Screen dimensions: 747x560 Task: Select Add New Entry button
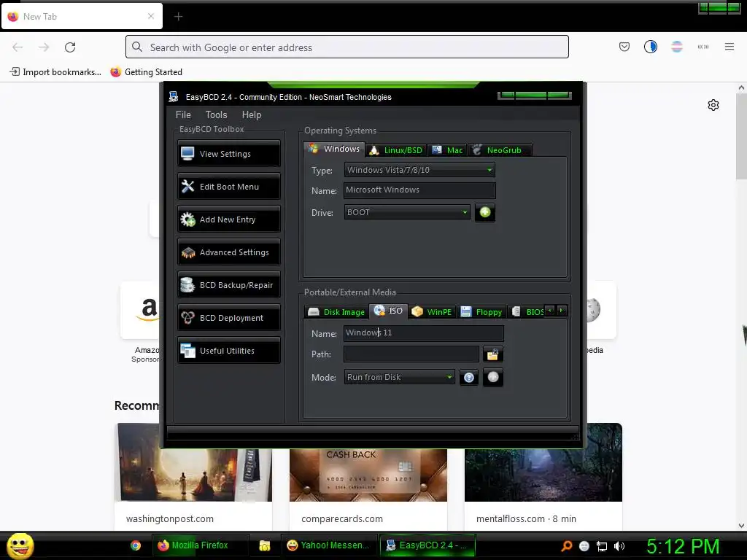tap(228, 219)
